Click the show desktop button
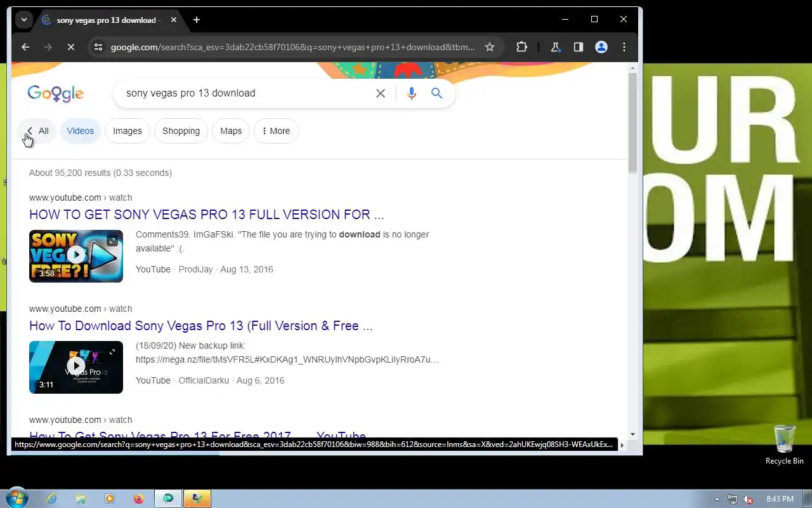The image size is (812, 508). coord(808,499)
